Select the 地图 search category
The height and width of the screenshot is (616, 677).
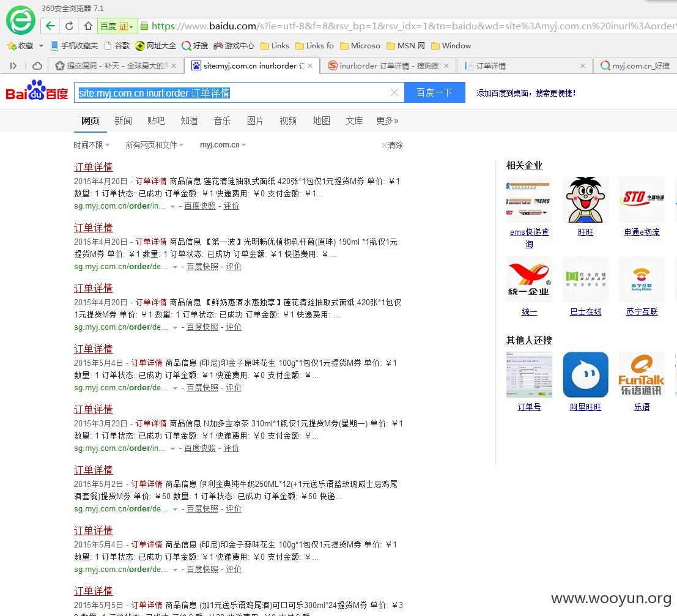(x=321, y=121)
